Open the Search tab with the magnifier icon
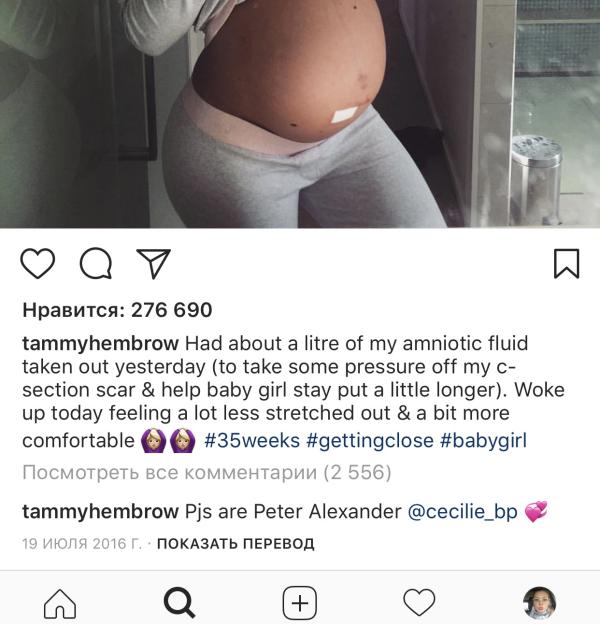The height and width of the screenshot is (624, 600). [x=180, y=603]
